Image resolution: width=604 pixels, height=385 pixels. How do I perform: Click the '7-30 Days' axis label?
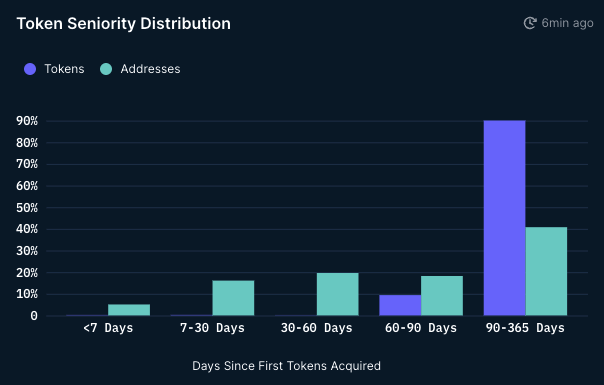pyautogui.click(x=212, y=328)
